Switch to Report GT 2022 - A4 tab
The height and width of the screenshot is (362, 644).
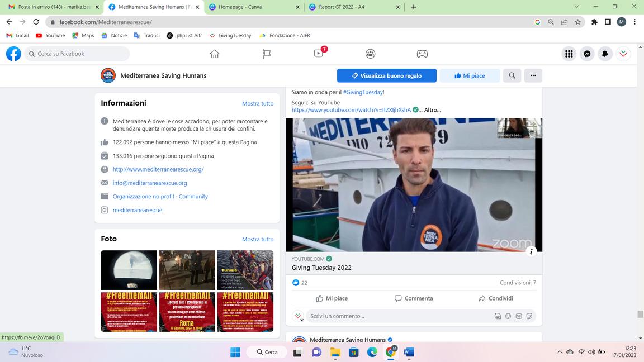coord(354,7)
